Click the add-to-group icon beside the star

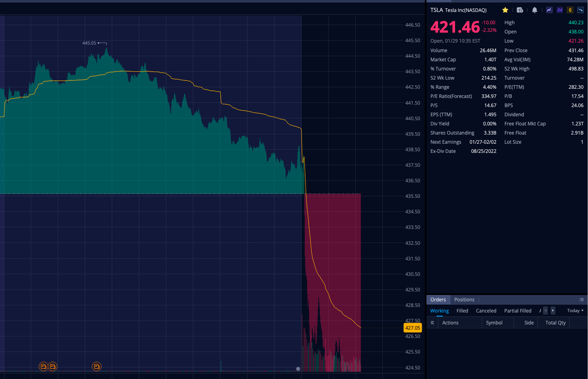pos(520,10)
